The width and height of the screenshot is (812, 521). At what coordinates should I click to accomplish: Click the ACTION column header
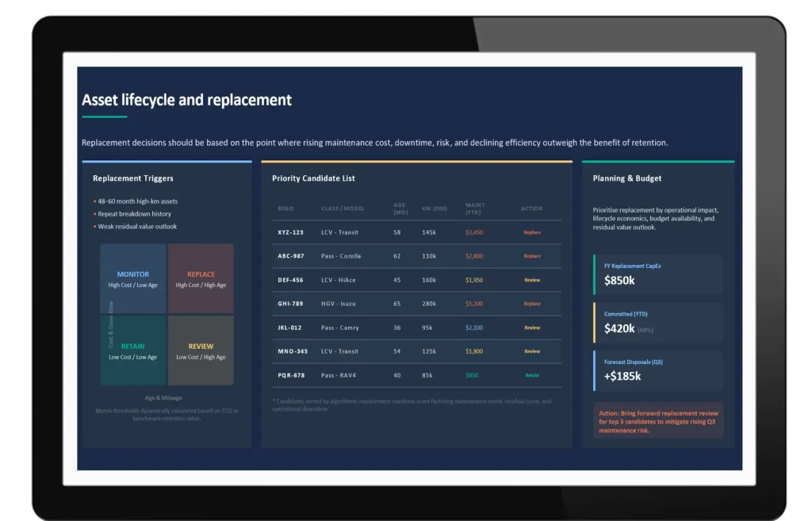(x=532, y=209)
